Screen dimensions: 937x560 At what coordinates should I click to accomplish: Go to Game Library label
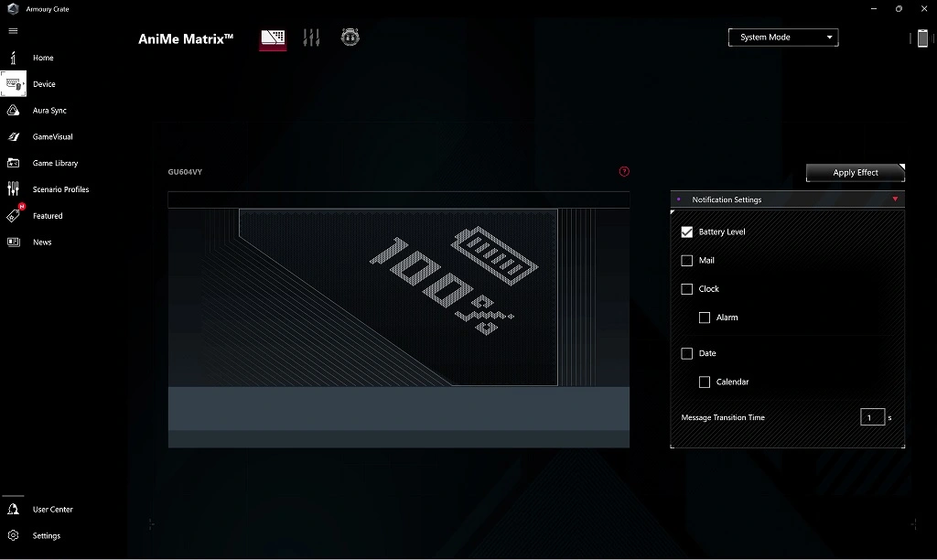55,163
